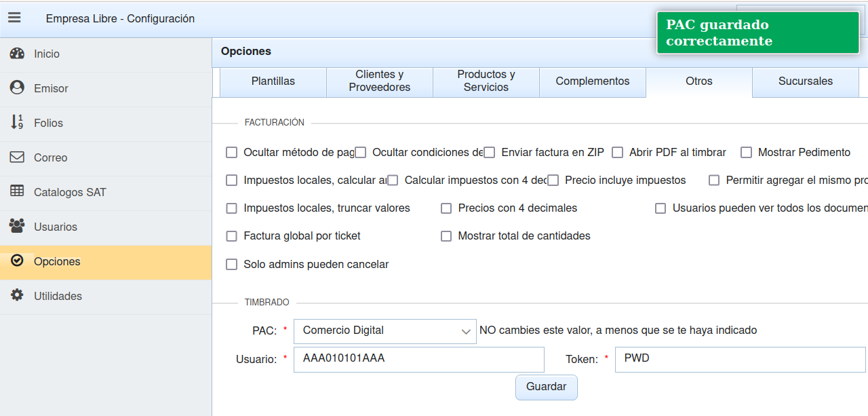
Task: Enable Enviar factura en ZIP checkbox
Action: pos(489,153)
